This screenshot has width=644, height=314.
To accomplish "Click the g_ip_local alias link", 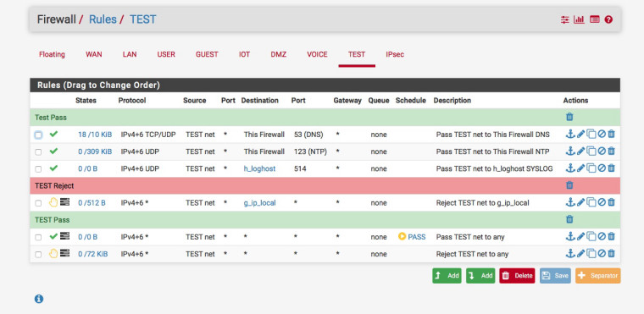I will (259, 203).
